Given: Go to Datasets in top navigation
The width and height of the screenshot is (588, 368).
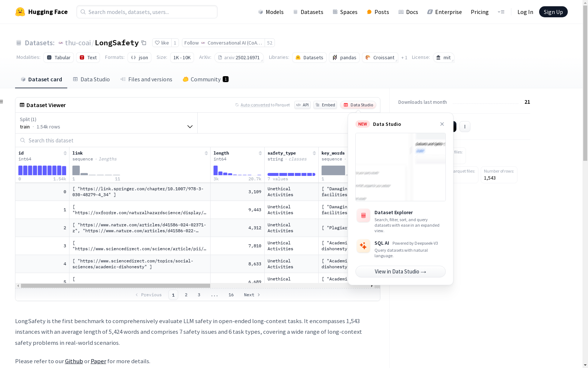Looking at the screenshot, I should click(308, 12).
